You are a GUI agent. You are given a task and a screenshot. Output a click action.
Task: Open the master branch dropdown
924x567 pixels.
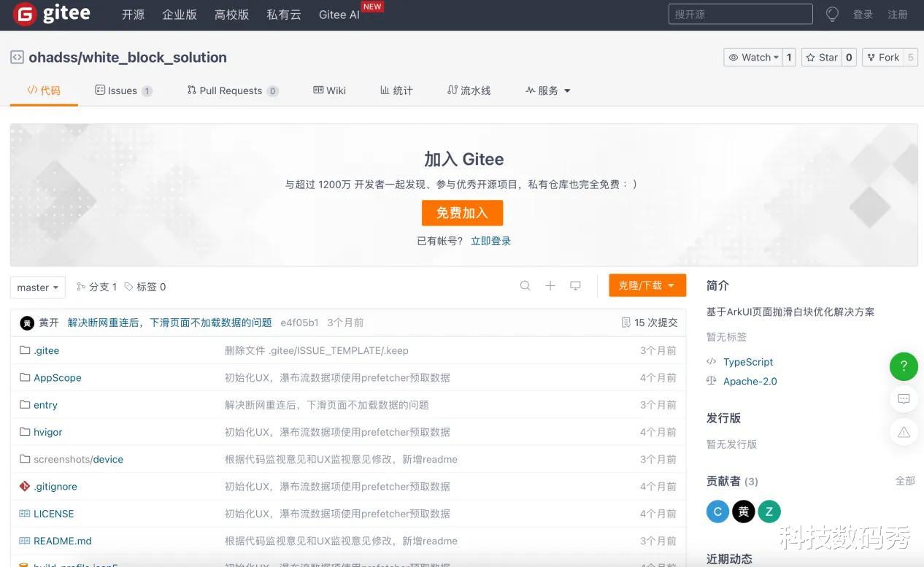[36, 287]
